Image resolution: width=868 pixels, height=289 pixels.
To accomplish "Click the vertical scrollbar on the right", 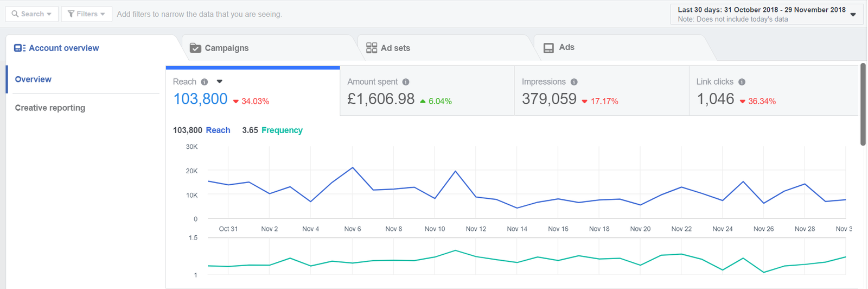I will click(x=863, y=104).
